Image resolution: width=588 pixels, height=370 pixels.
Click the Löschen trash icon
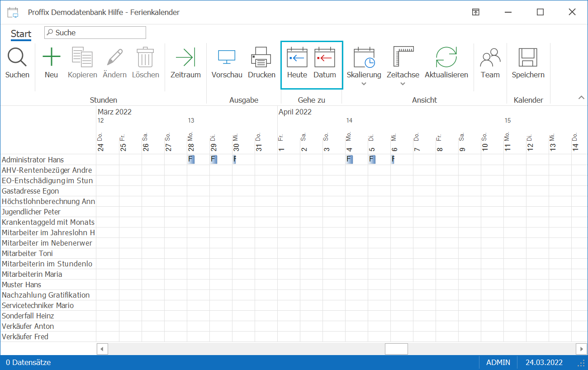tap(145, 57)
